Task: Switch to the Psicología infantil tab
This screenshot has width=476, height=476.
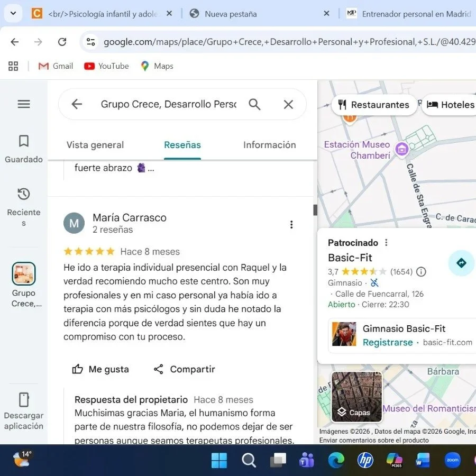Action: [102, 14]
